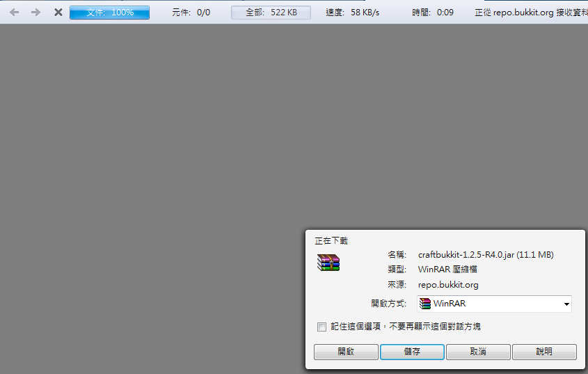Go forward with the right arrow icon
588x374 pixels.
click(35, 13)
